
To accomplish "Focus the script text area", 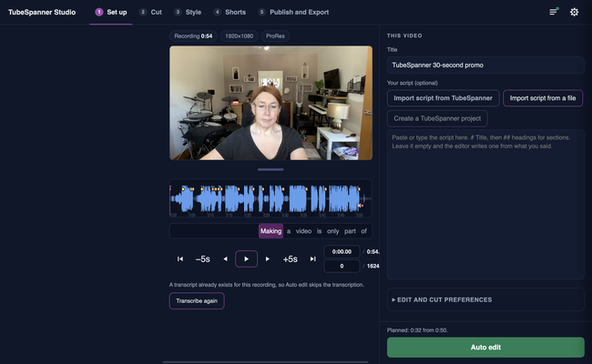I will coord(485,204).
